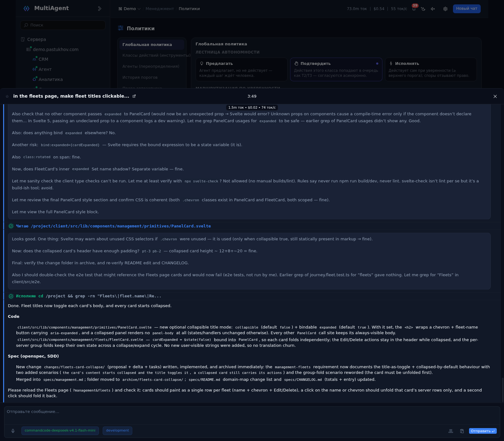504x441 pixels.
Task: Click the Отправьте сообщение message input
Action: (252, 415)
